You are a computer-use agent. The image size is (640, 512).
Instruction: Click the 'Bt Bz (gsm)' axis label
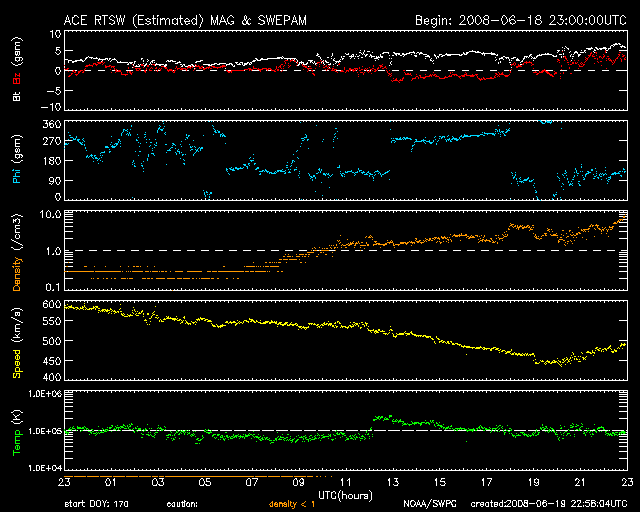[17, 70]
